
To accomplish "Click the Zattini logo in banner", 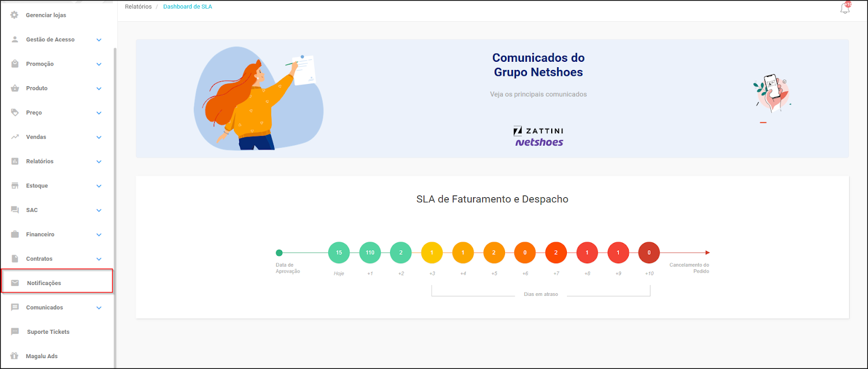I will (538, 131).
